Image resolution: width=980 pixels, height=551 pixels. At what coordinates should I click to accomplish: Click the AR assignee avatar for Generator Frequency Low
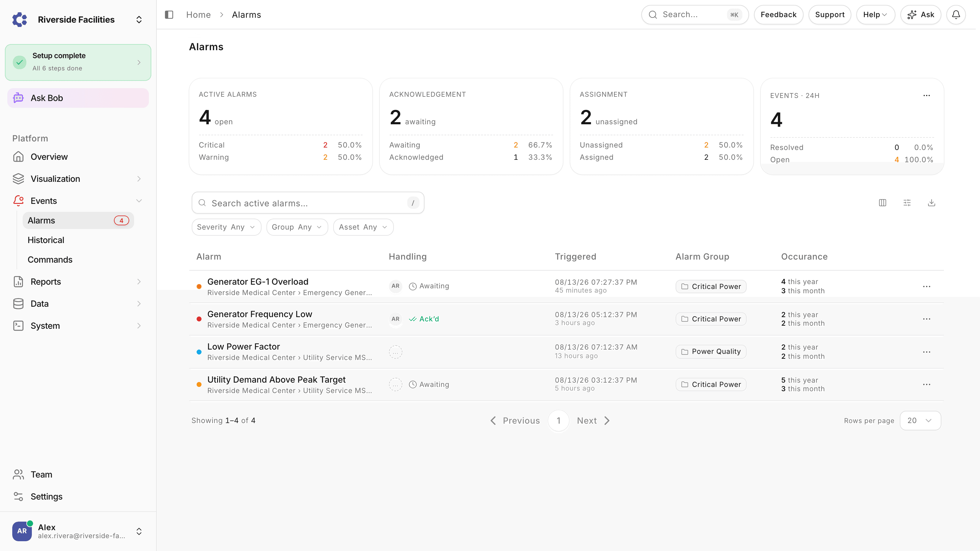click(395, 319)
